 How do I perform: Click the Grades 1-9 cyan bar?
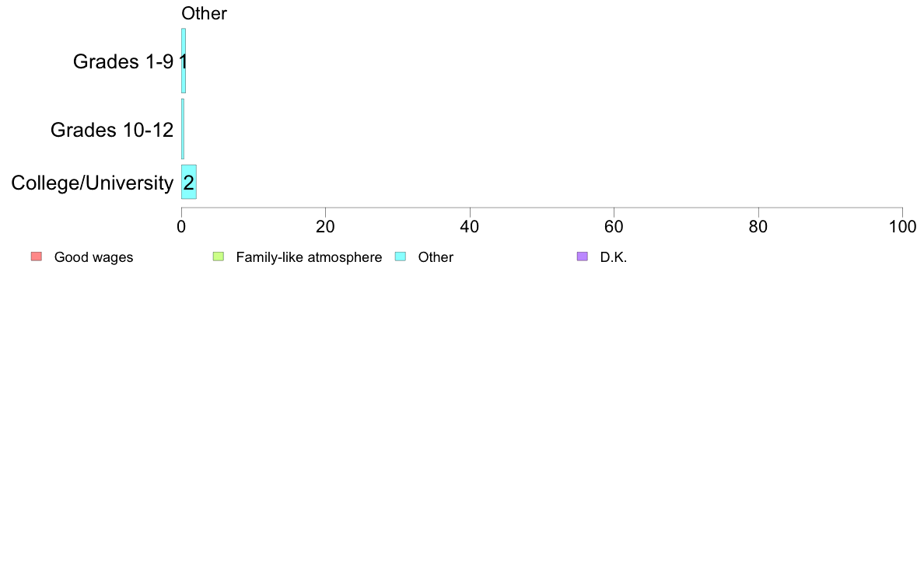coord(184,61)
